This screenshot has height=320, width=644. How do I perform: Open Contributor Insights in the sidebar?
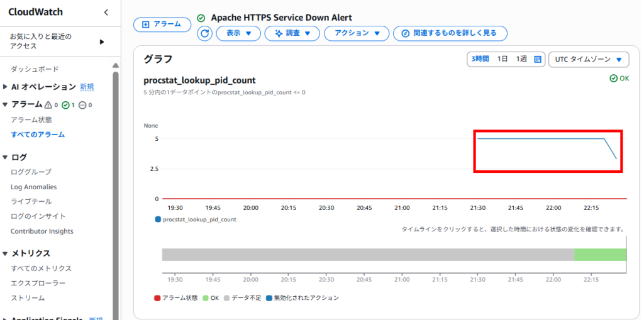(42, 231)
